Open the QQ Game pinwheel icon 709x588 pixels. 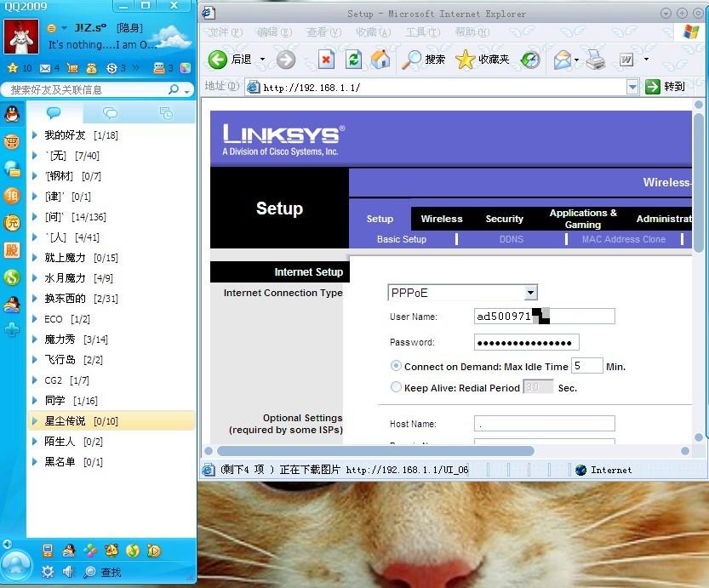click(x=89, y=551)
